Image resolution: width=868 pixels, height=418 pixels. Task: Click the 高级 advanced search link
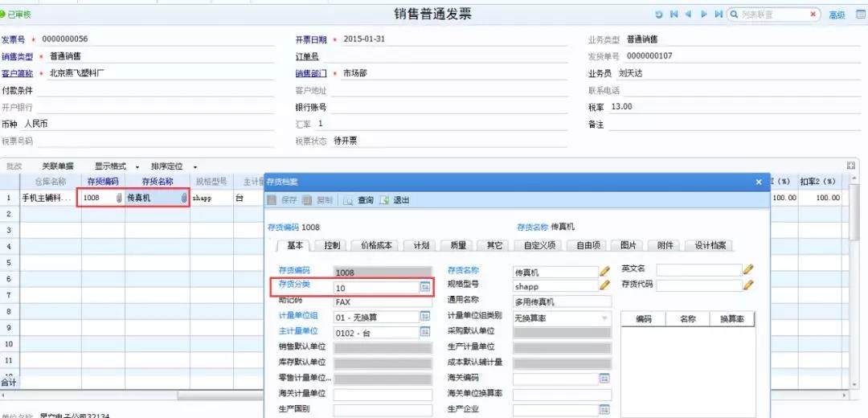tap(837, 14)
